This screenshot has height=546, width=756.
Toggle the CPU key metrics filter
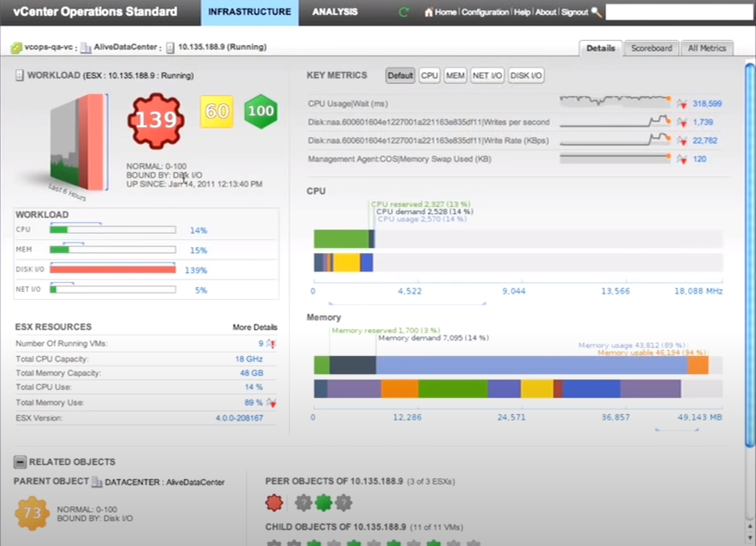point(429,76)
